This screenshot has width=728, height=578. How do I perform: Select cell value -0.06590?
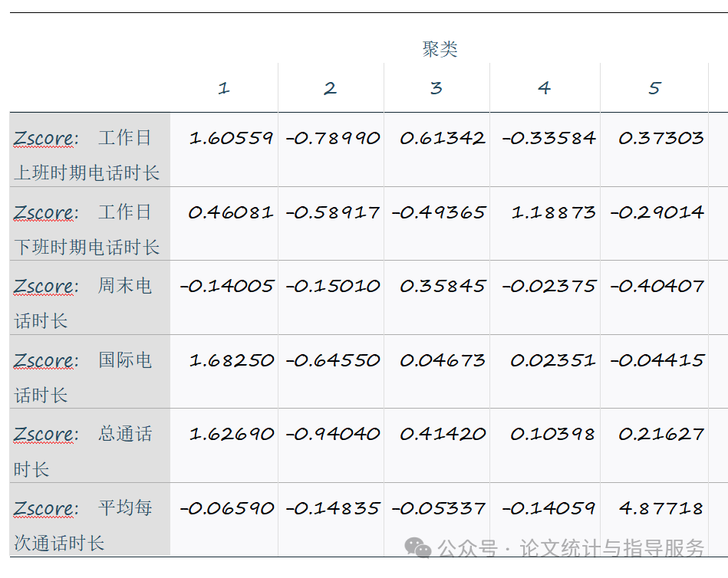point(226,508)
